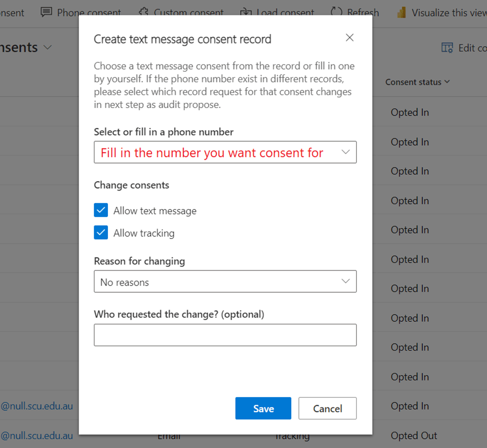Click the Who requested the change field

point(225,335)
